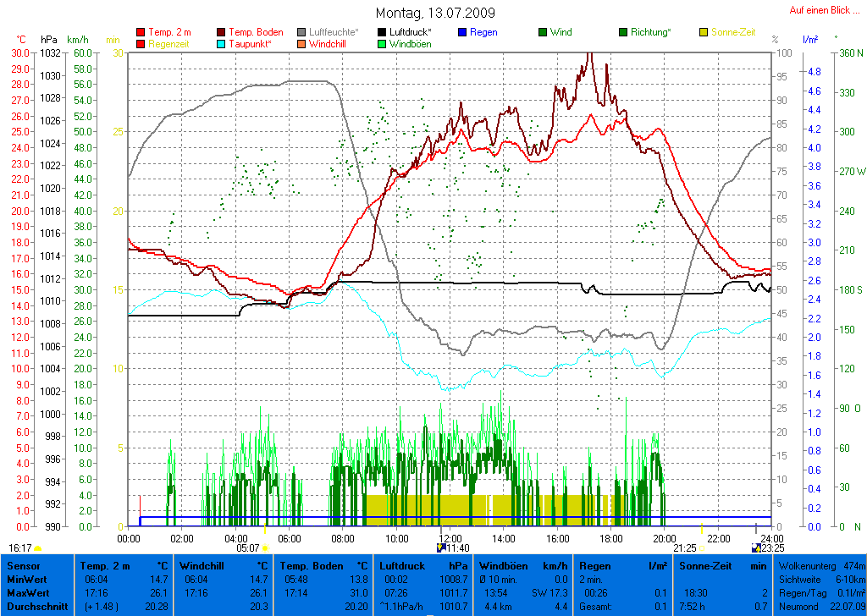The image size is (867, 616).
Task: Click the red Temp. 2 m legend square
Action: point(141,32)
